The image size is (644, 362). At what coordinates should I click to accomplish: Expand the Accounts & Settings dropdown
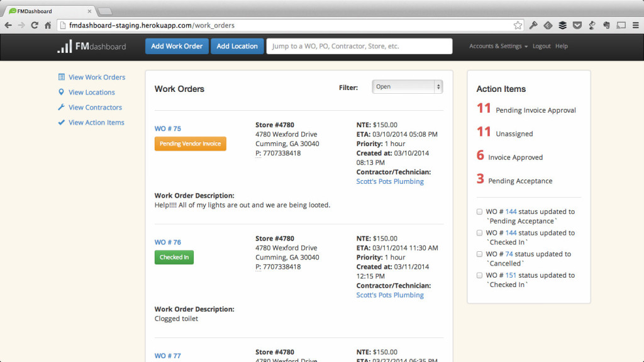pos(498,46)
